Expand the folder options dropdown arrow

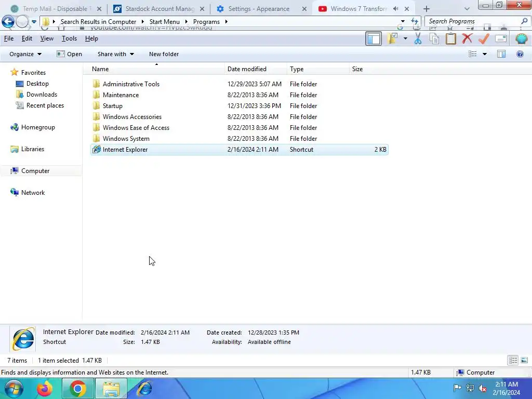405,38
